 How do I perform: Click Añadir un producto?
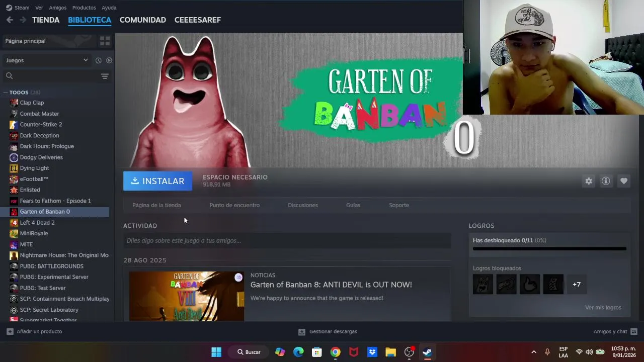34,331
